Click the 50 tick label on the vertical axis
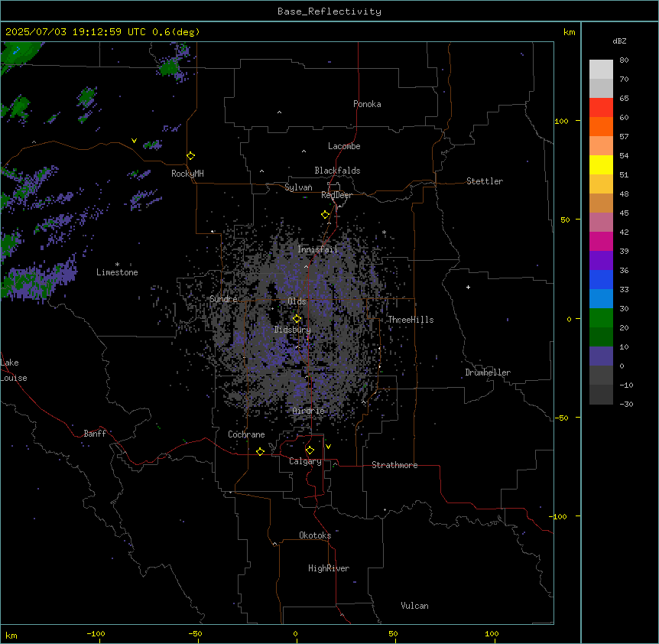Screen dimensions: 659x644 (565, 220)
